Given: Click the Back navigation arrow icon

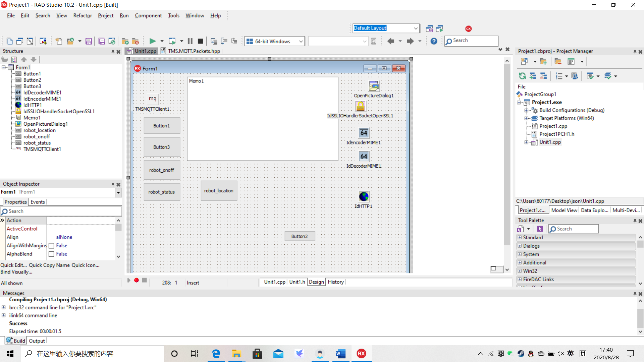Looking at the screenshot, I should tap(390, 41).
